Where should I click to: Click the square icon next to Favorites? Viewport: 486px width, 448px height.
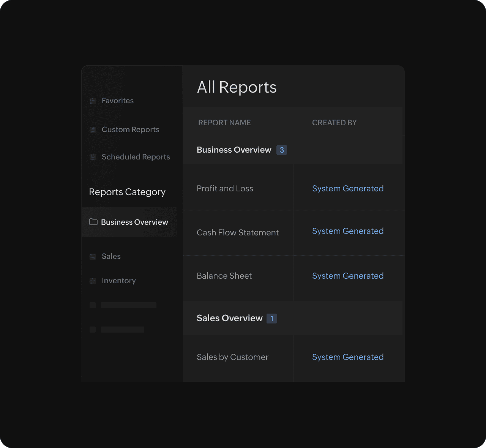93,101
